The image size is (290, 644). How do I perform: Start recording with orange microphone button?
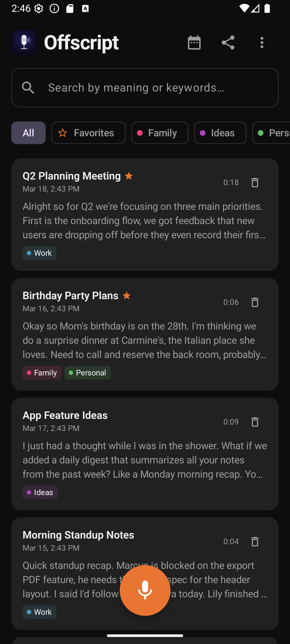[145, 590]
